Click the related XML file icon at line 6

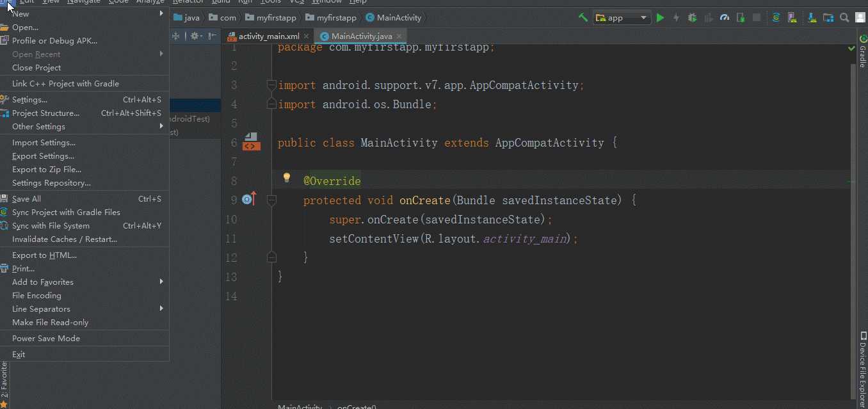pos(251,142)
